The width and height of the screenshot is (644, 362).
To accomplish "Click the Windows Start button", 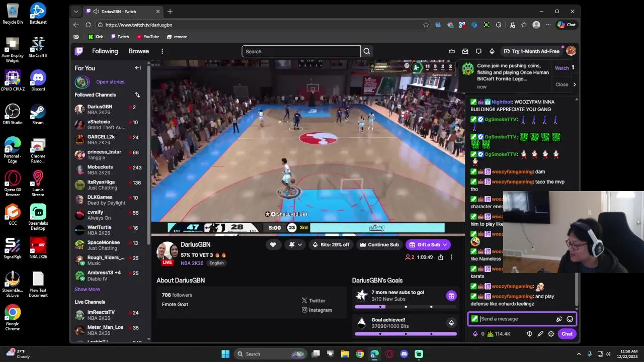I will point(225,354).
